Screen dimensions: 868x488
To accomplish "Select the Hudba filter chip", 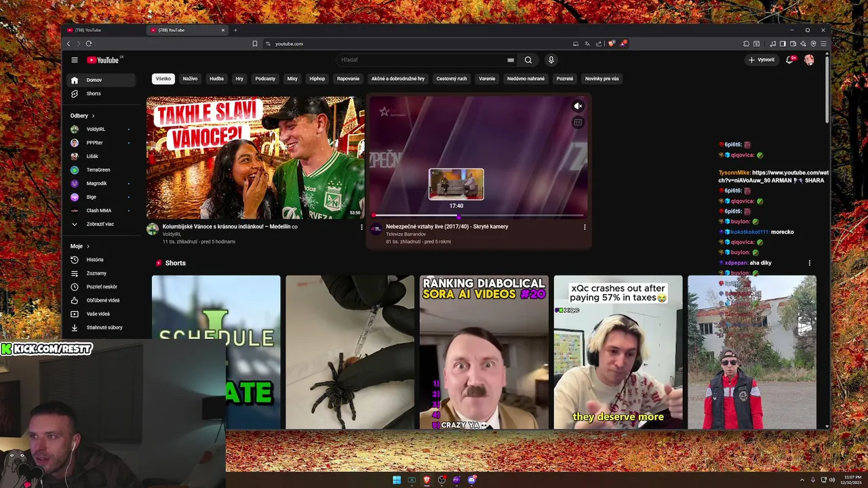I will click(216, 79).
